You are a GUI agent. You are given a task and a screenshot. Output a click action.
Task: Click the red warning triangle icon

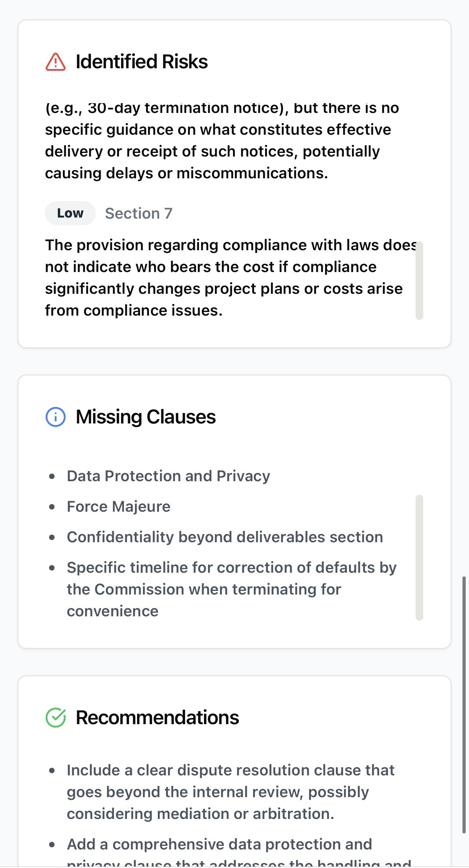click(x=56, y=62)
